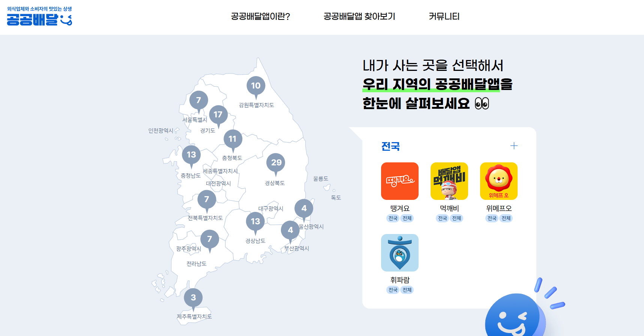
Task: Open the 공공배달앱이란? menu
Action: click(260, 16)
